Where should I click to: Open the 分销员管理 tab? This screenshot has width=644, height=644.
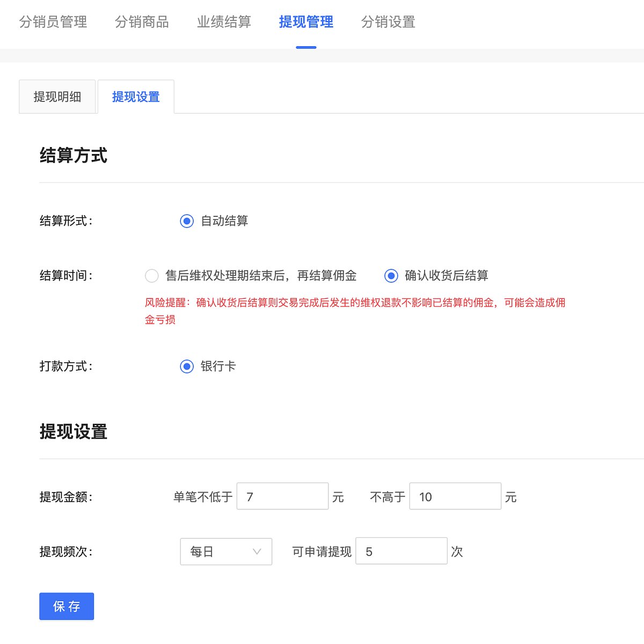pyautogui.click(x=53, y=22)
